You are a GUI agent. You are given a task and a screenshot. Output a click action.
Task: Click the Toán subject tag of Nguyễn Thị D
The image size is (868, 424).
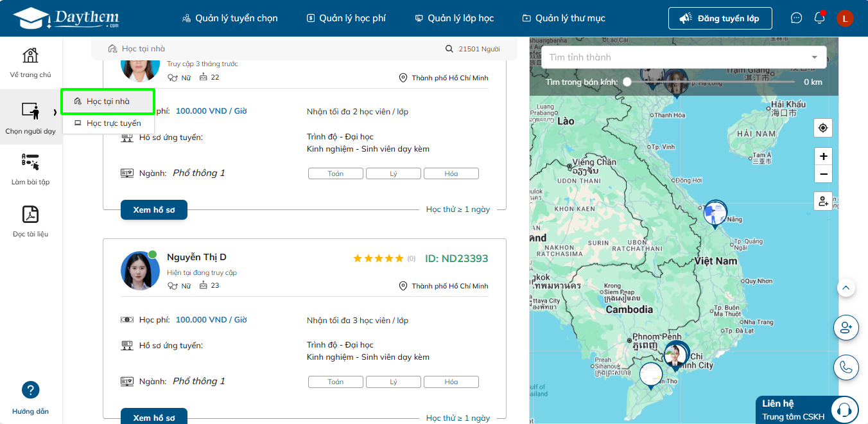click(335, 382)
